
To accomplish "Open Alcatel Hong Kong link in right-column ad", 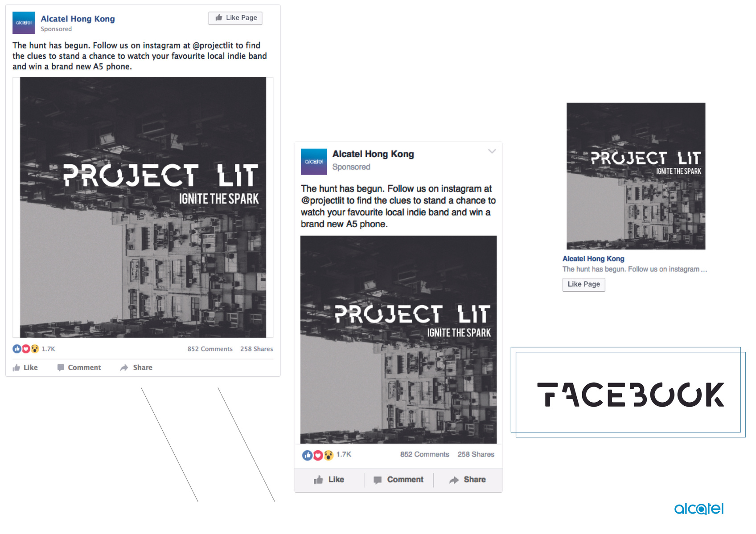I will (x=593, y=259).
